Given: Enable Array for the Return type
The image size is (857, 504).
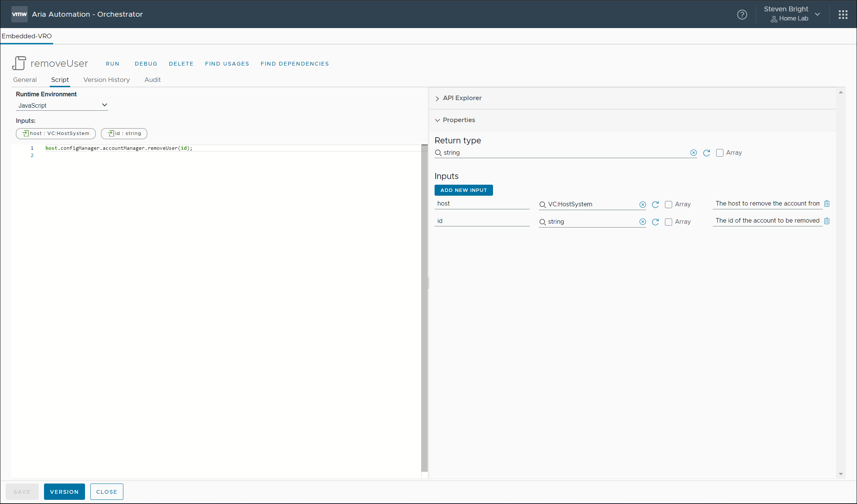Looking at the screenshot, I should [720, 153].
